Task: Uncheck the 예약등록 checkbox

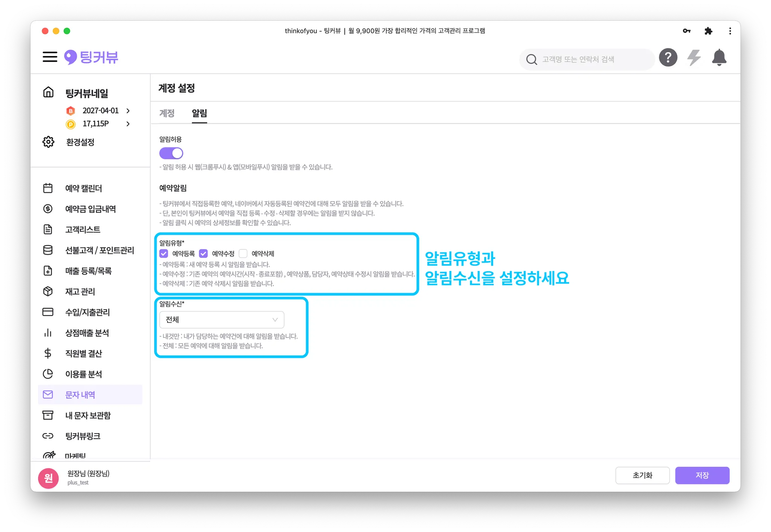Action: tap(164, 254)
